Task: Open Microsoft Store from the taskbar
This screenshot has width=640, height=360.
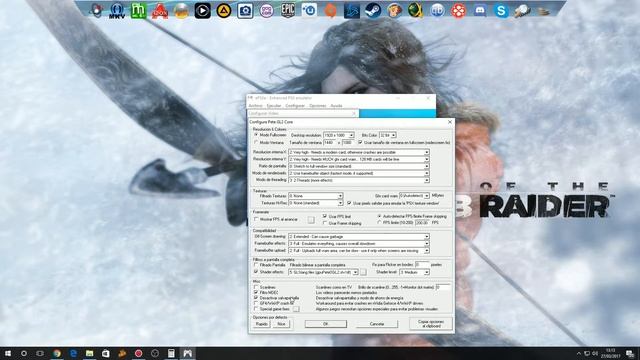Action: coord(106,353)
